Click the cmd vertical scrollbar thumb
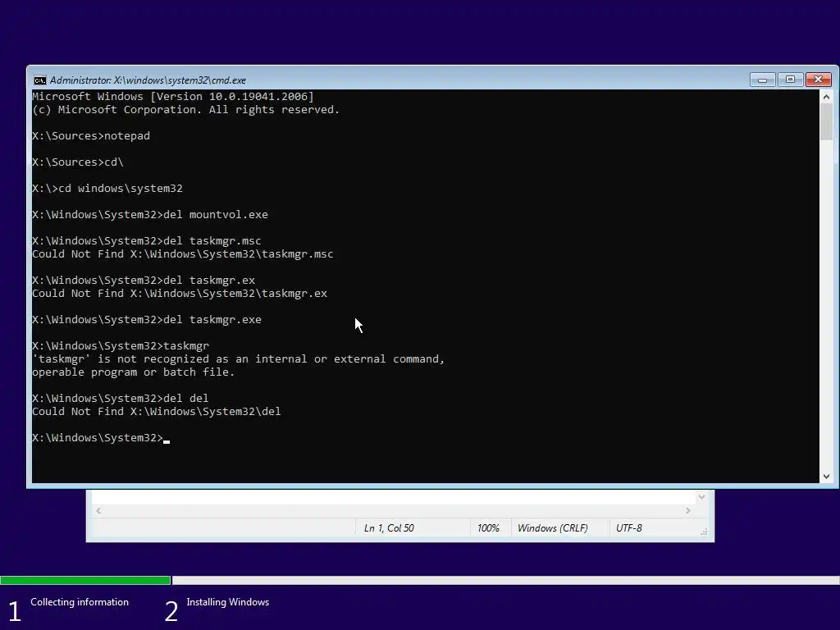840x630 pixels. pos(826,123)
